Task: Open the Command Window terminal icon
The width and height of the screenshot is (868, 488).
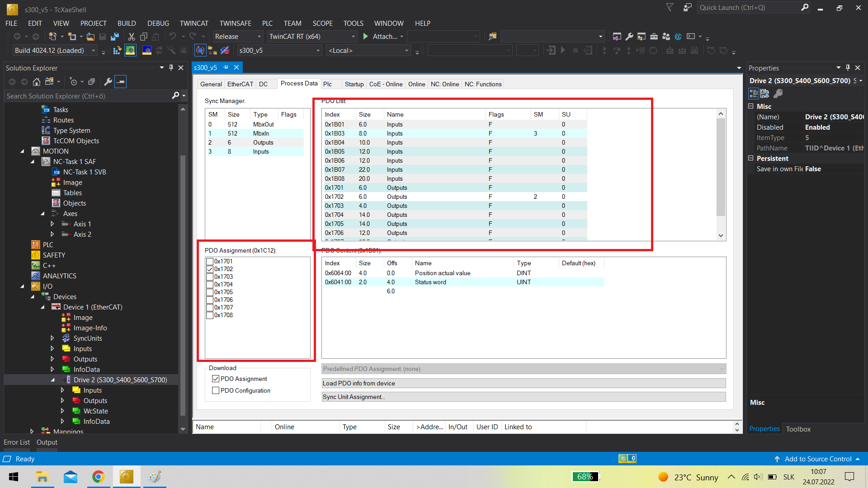Action: (690, 37)
